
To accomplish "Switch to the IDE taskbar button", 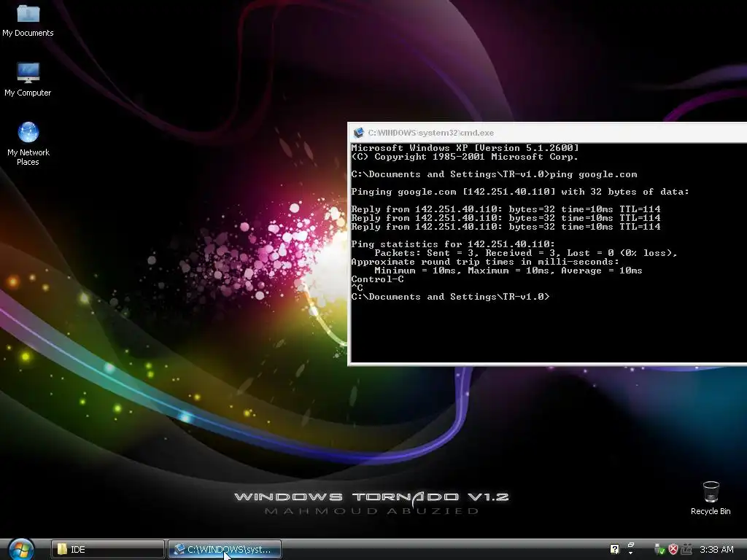I will [x=108, y=550].
